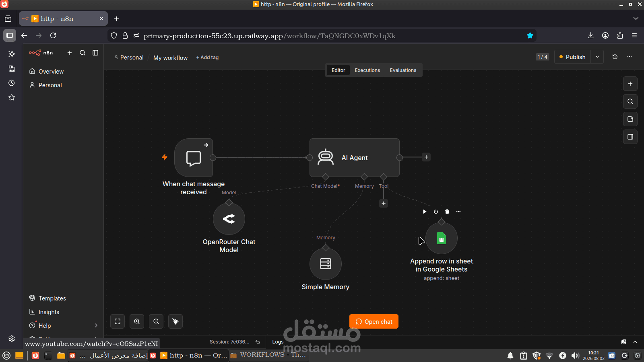This screenshot has height=362, width=644.
Task: Delete the Google Sheets node with trash icon
Action: coord(447,212)
